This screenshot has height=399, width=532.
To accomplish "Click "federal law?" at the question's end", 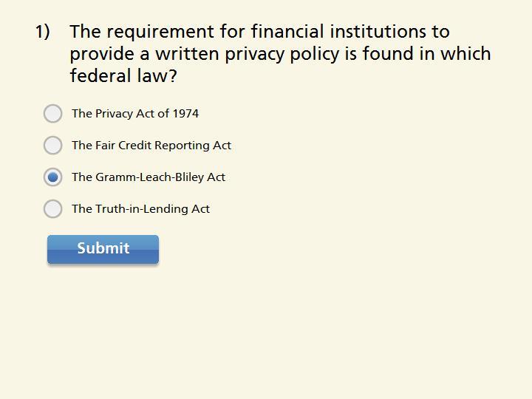I will pos(123,76).
